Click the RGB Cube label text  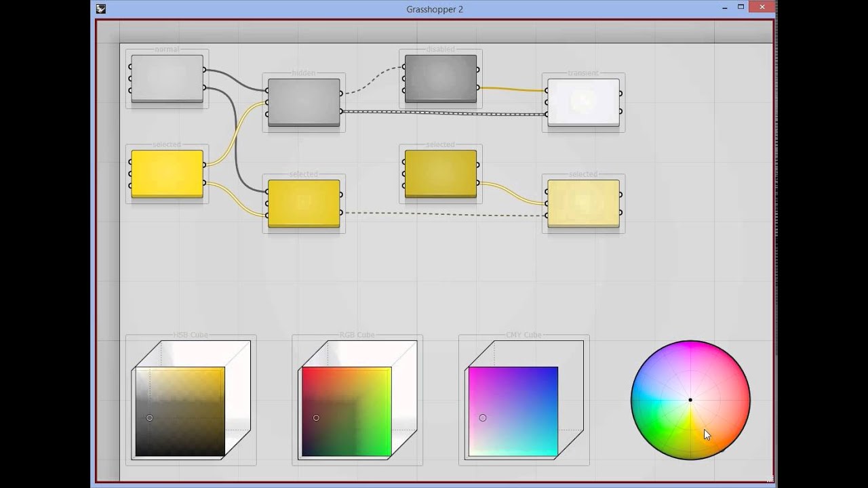tap(357, 335)
